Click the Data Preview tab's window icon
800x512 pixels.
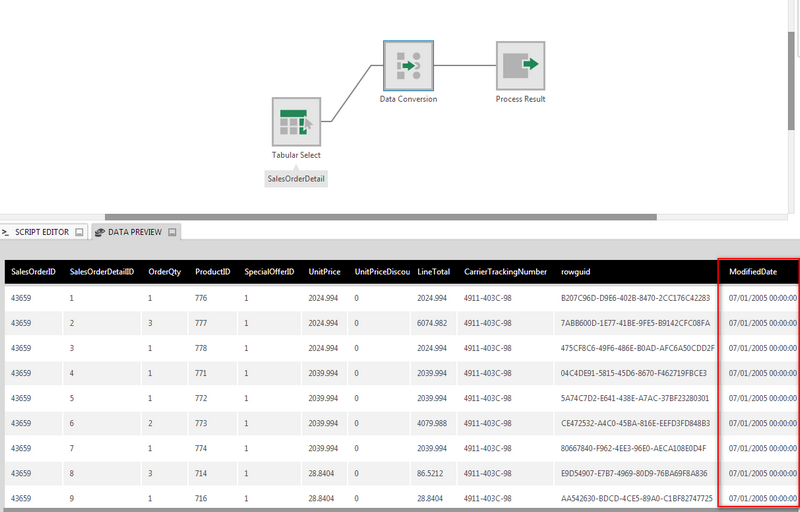pyautogui.click(x=172, y=232)
